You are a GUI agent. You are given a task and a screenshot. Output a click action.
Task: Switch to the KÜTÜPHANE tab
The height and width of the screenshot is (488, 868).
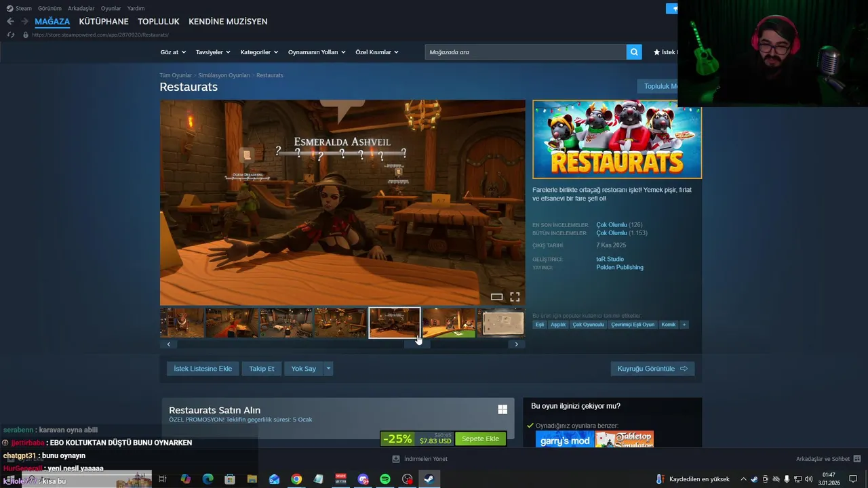pyautogui.click(x=104, y=22)
